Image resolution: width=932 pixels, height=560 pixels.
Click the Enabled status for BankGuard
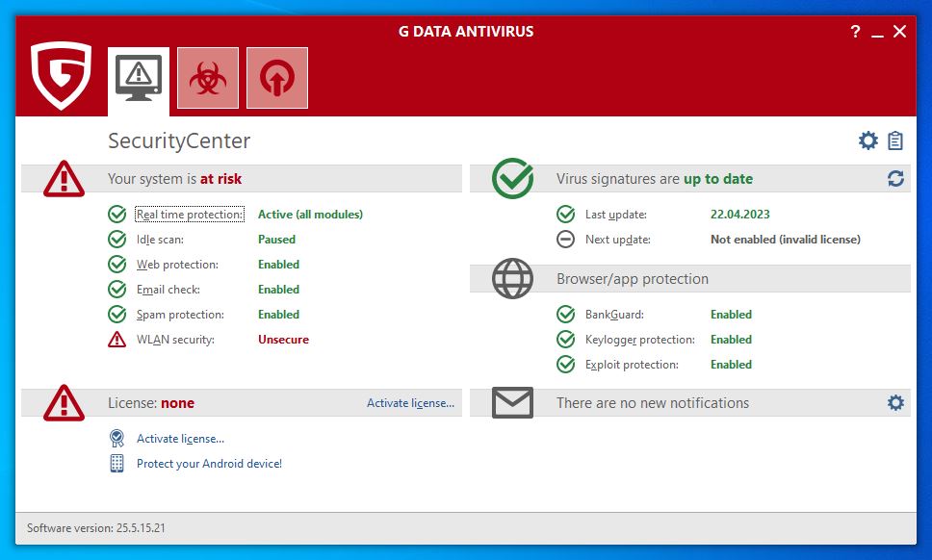coord(731,314)
